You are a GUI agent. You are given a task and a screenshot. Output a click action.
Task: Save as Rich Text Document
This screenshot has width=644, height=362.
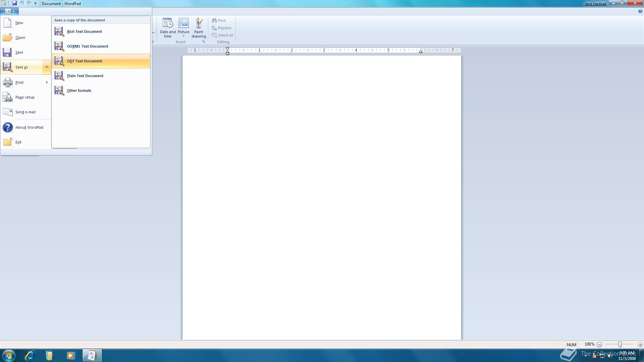tap(101, 32)
